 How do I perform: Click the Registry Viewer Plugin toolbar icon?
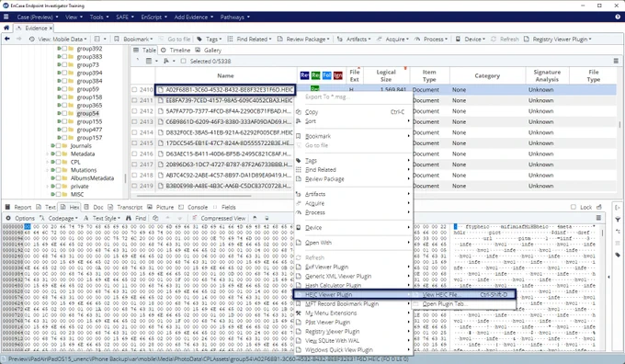pyautogui.click(x=527, y=40)
